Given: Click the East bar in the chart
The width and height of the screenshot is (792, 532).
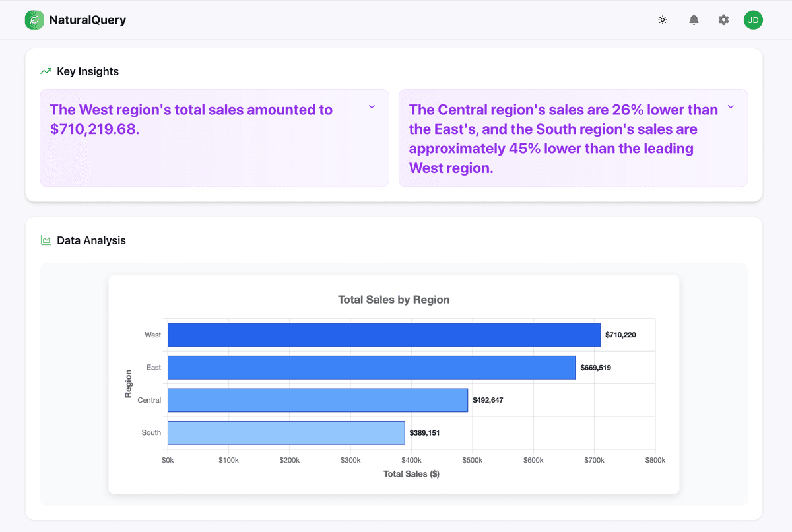Looking at the screenshot, I should pos(372,368).
